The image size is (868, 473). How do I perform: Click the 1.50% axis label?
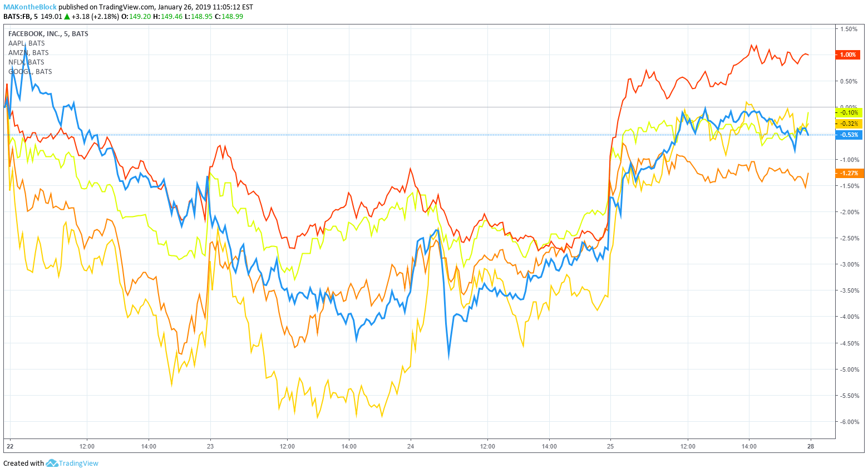coord(849,29)
